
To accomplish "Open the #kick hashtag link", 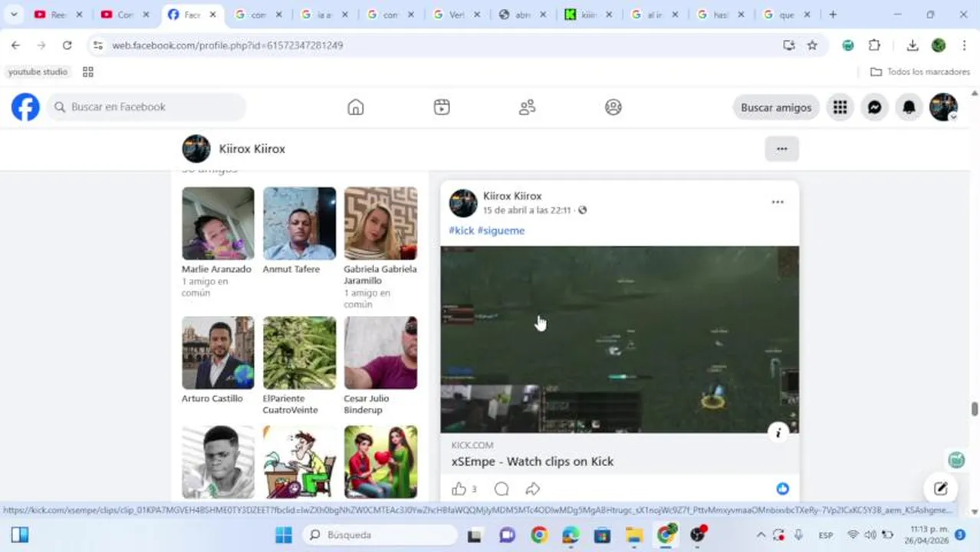I will pyautogui.click(x=462, y=231).
